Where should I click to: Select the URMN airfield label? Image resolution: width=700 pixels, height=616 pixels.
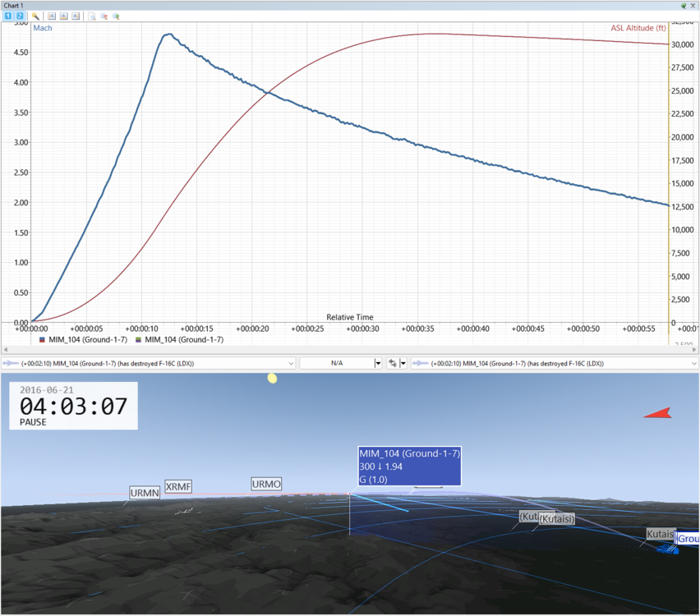click(145, 493)
